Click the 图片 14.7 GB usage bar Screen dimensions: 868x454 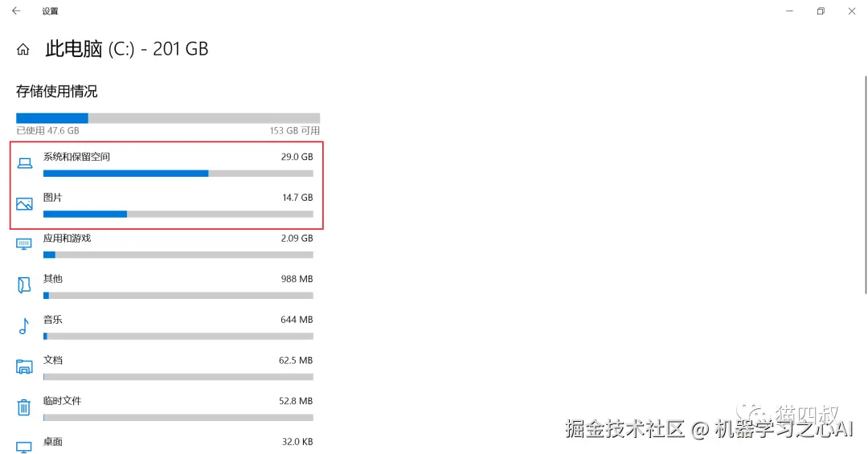pos(178,214)
